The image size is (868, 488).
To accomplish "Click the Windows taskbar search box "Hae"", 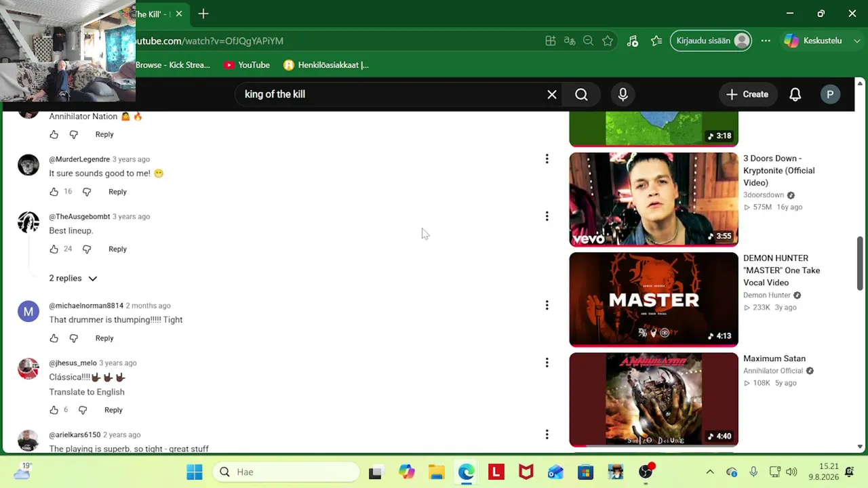I will coord(286,472).
